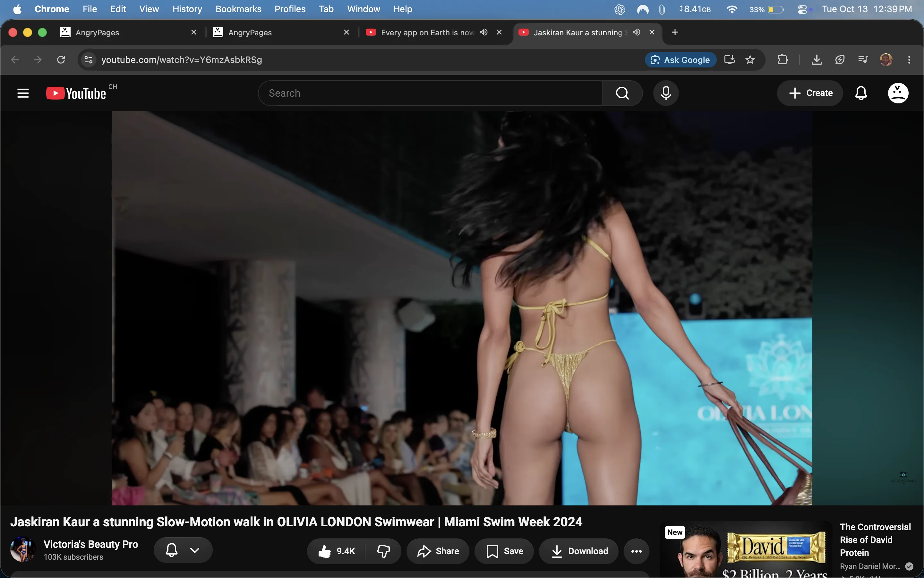Open Chrome's three-dot menu
924x578 pixels.
[909, 60]
